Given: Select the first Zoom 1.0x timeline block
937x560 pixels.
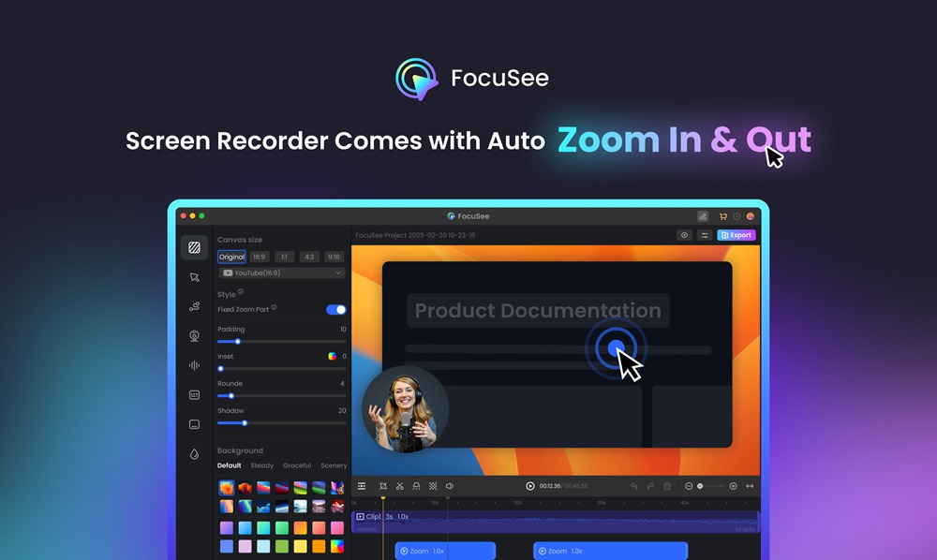Looking at the screenshot, I should 445,551.
